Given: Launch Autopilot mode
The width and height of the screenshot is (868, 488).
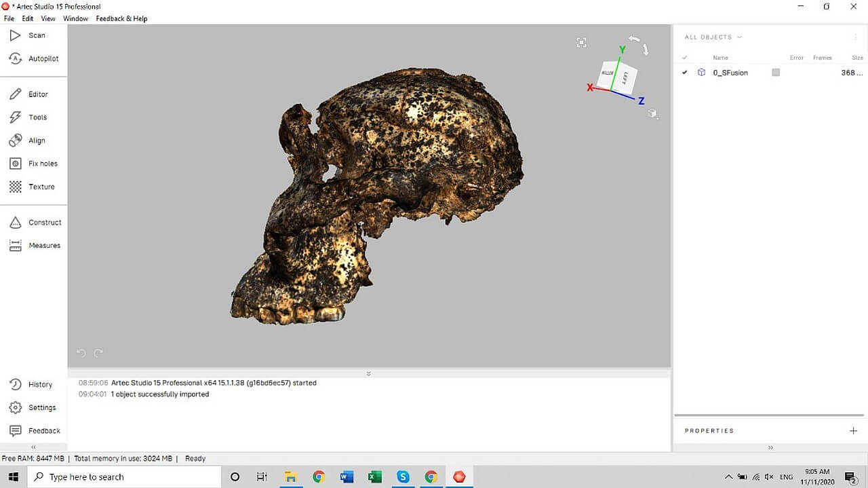Looking at the screenshot, I should (x=34, y=59).
